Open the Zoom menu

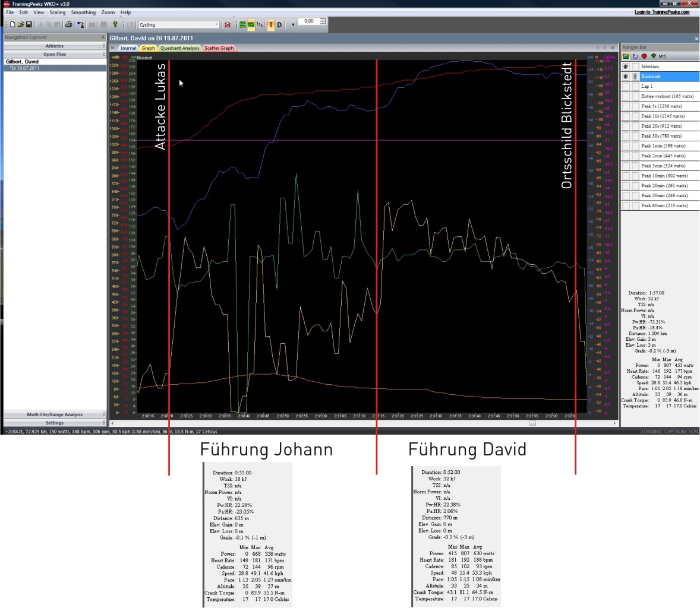pyautogui.click(x=108, y=12)
